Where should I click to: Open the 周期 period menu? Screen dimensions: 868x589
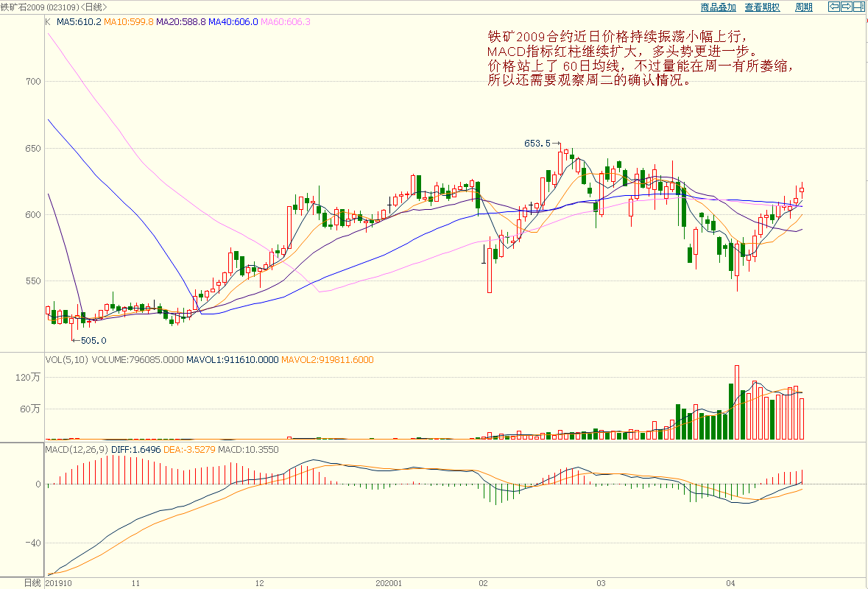pyautogui.click(x=804, y=7)
